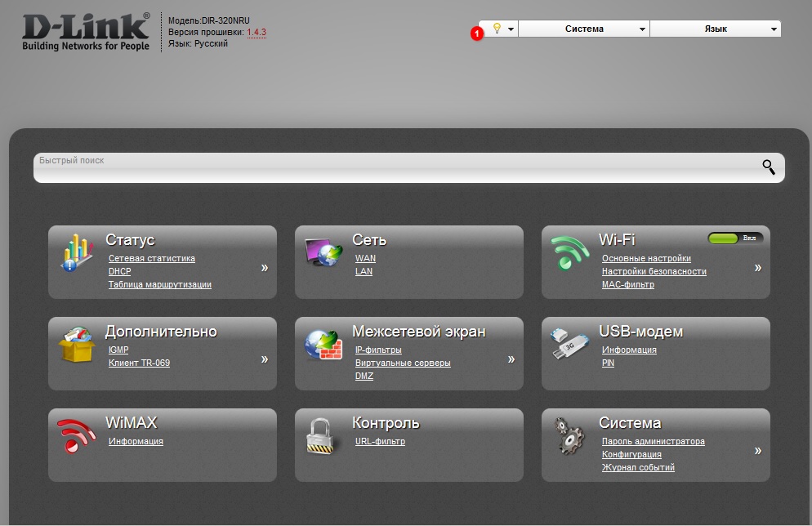Open the Межсетевой экран heading
Screen dimensions: 812x526
[x=419, y=332]
